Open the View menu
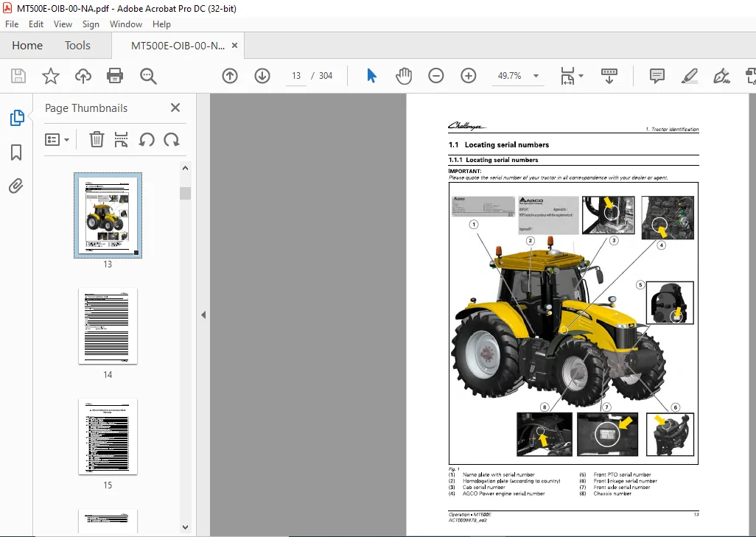Screen dimensions: 756x537 coord(63,24)
